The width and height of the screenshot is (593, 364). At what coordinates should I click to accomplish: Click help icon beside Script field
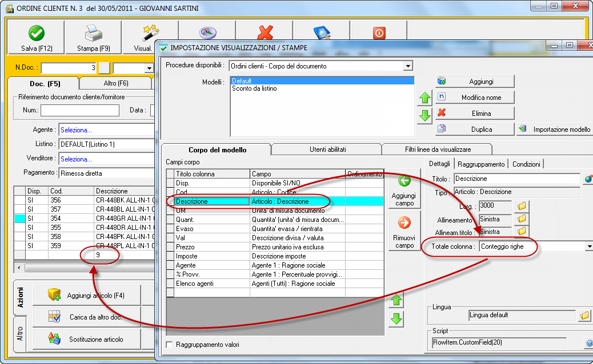coord(589,343)
